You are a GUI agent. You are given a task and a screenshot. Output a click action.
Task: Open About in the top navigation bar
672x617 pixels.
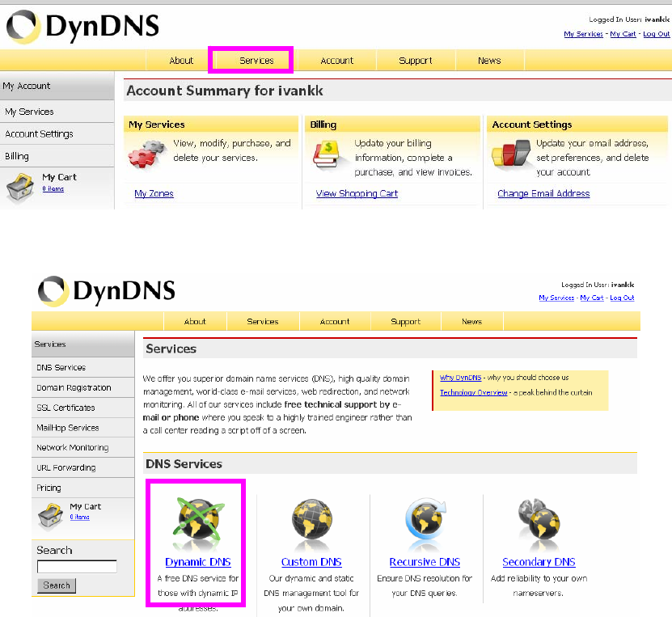pos(181,61)
